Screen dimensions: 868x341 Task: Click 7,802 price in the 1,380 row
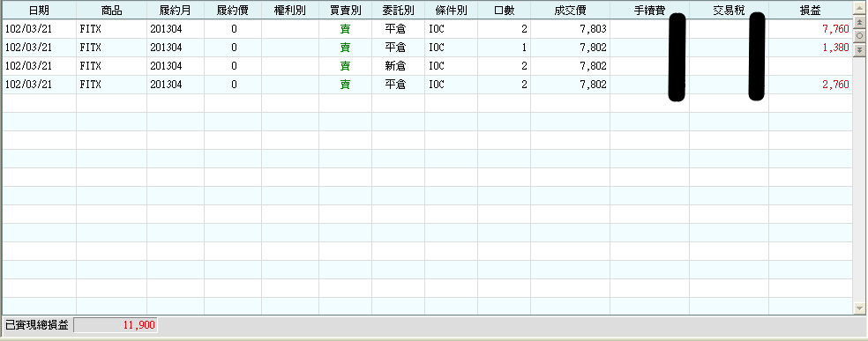[570, 48]
